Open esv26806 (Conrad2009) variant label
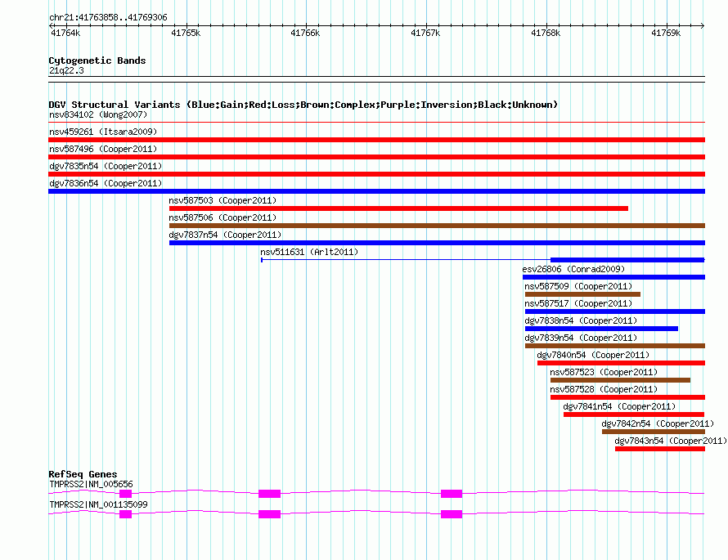The width and height of the screenshot is (728, 560). tap(573, 269)
